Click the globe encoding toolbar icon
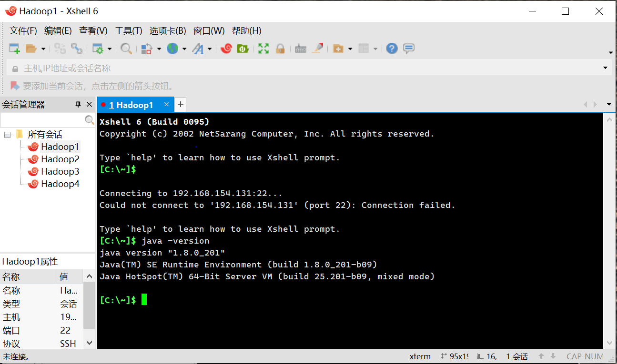Screen dimensions: 617x364 172,49
